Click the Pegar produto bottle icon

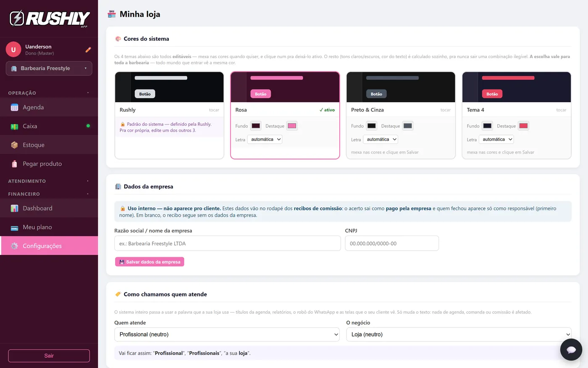pyautogui.click(x=14, y=164)
